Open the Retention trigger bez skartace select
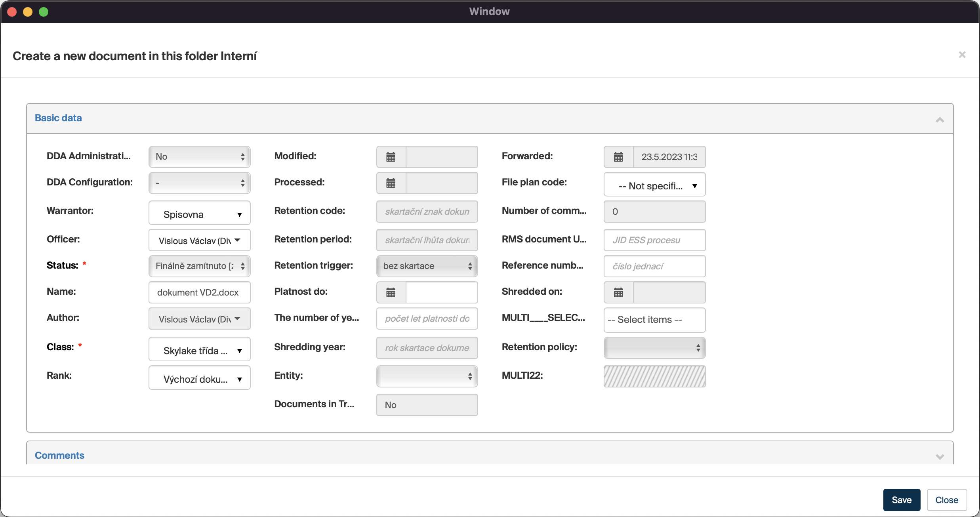This screenshot has height=517, width=980. [427, 266]
